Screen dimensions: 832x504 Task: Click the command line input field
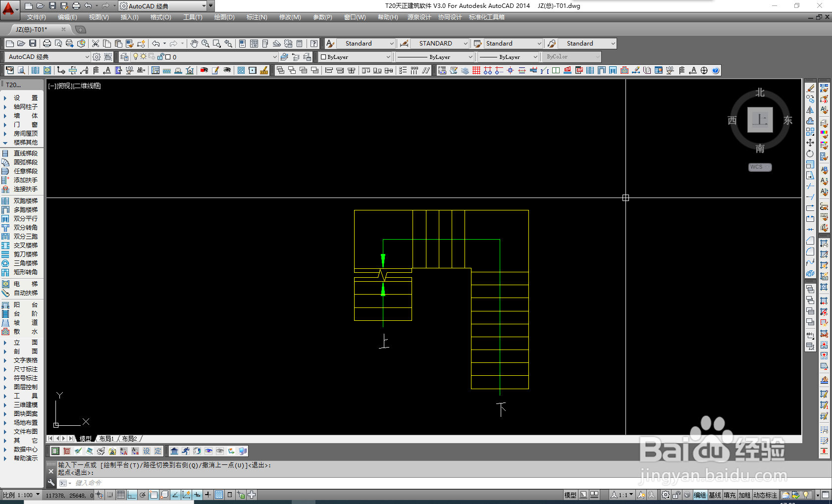(436, 483)
